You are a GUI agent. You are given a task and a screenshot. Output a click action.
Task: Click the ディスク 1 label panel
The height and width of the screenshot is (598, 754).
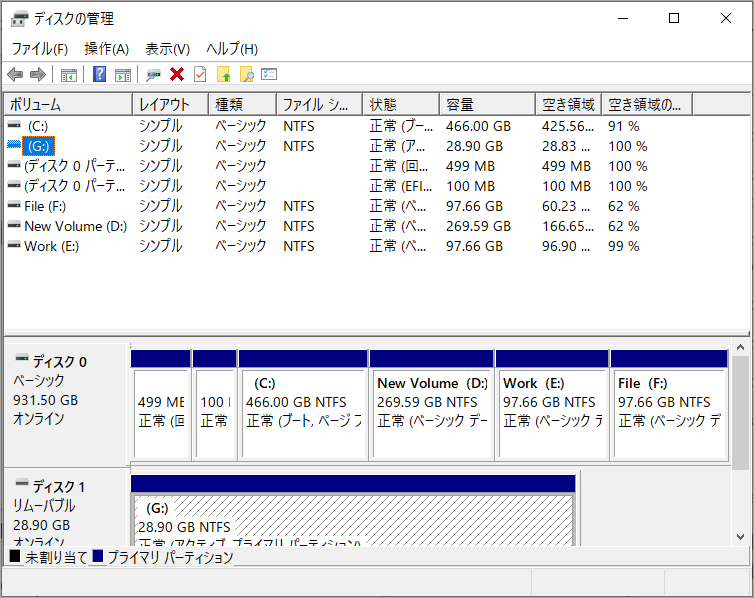66,508
